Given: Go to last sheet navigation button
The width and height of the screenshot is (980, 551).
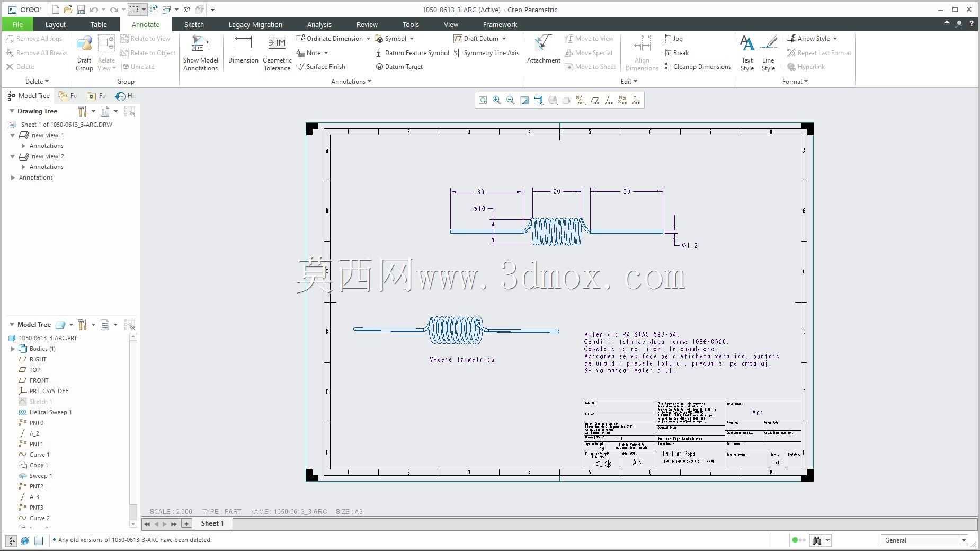Looking at the screenshot, I should (174, 524).
